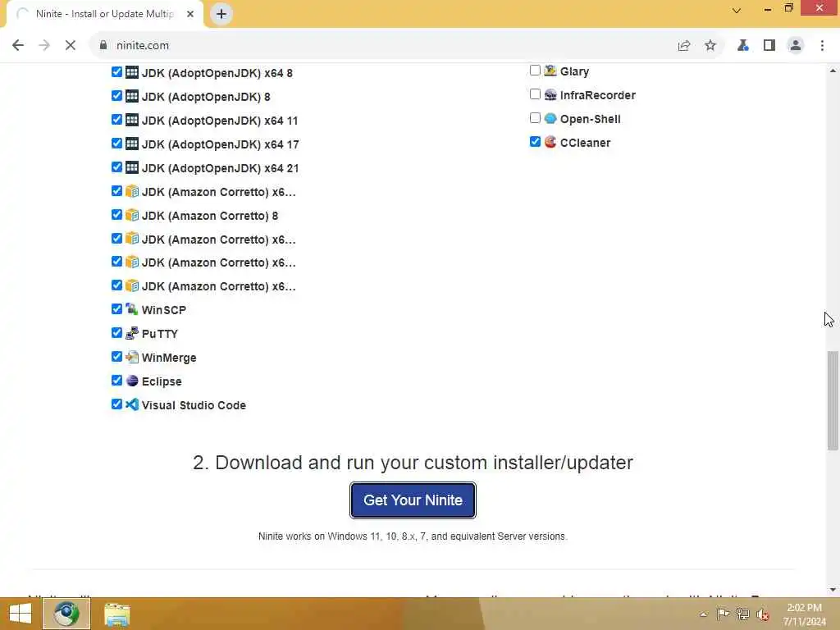Uncheck the WinSCP checkbox
The width and height of the screenshot is (840, 630).
click(116, 309)
